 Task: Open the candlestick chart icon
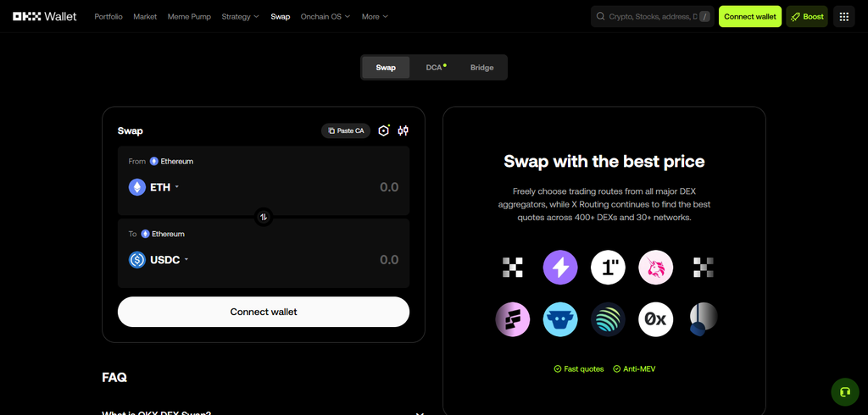click(x=403, y=130)
